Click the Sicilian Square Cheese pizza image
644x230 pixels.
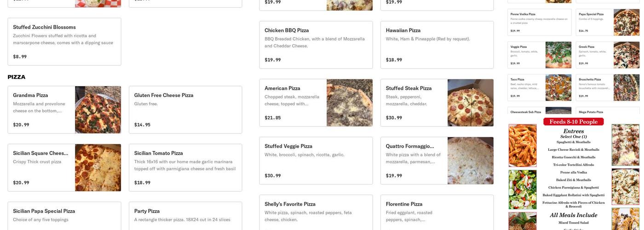pyautogui.click(x=98, y=168)
